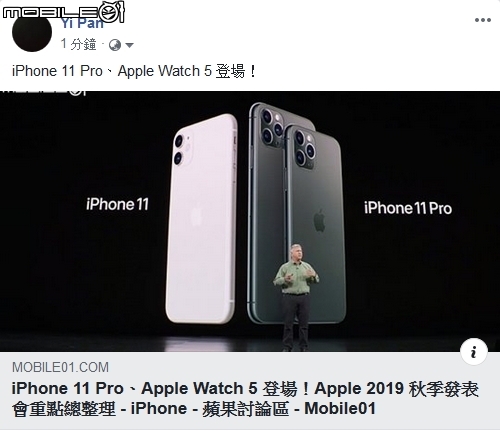Screen dimensions: 500x431
Task: Click the Mobile01 logo watermark
Action: 63,12
